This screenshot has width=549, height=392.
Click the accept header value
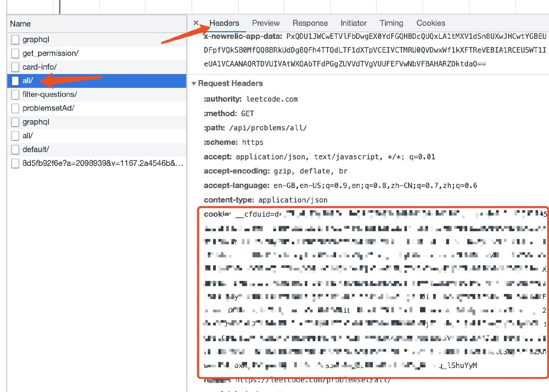tap(335, 157)
